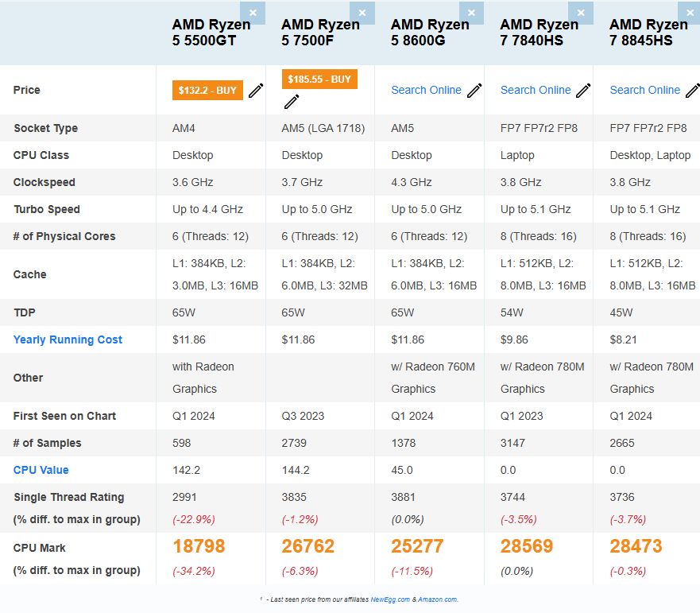Select AMD Ryzen 5 5500GT heading

click(x=211, y=32)
